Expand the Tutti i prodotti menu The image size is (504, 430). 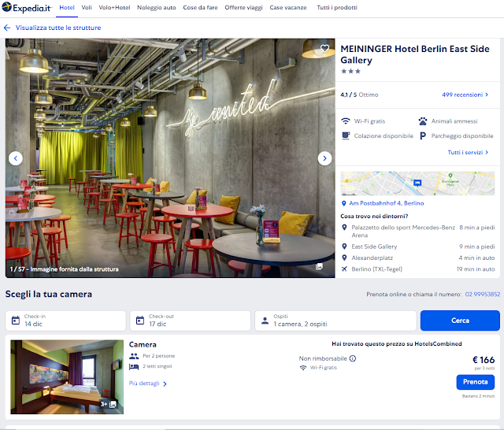click(x=337, y=7)
